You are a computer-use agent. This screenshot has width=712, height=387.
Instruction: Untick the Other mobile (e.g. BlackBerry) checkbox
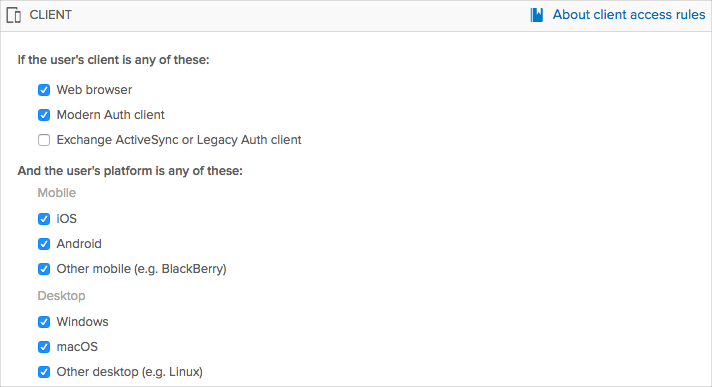point(44,269)
